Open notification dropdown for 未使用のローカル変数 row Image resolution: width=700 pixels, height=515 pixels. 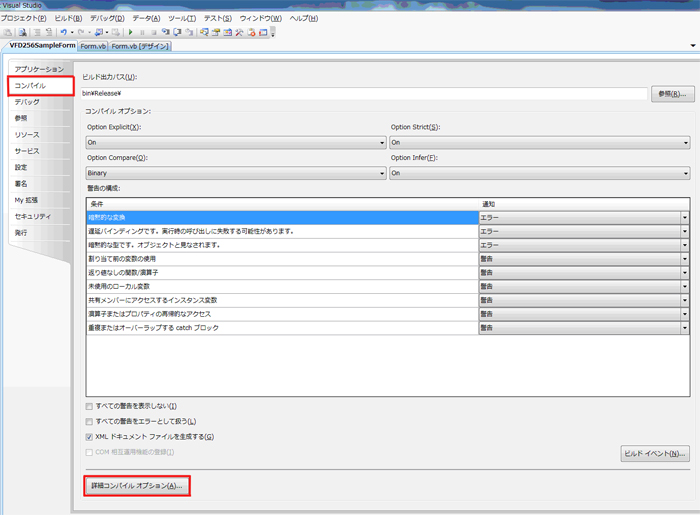684,286
